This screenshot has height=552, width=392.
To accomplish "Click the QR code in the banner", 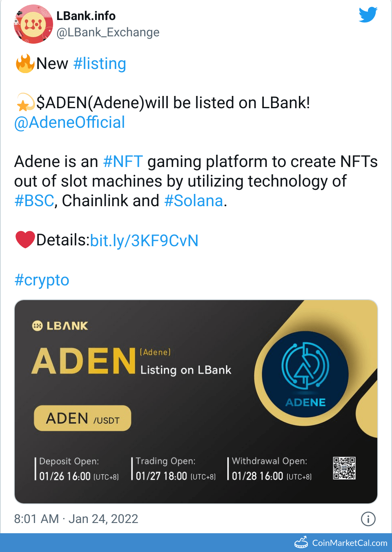I will click(344, 468).
